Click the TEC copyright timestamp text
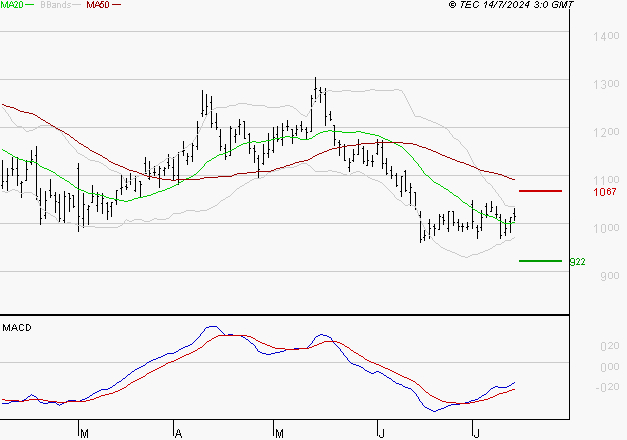 coord(511,5)
